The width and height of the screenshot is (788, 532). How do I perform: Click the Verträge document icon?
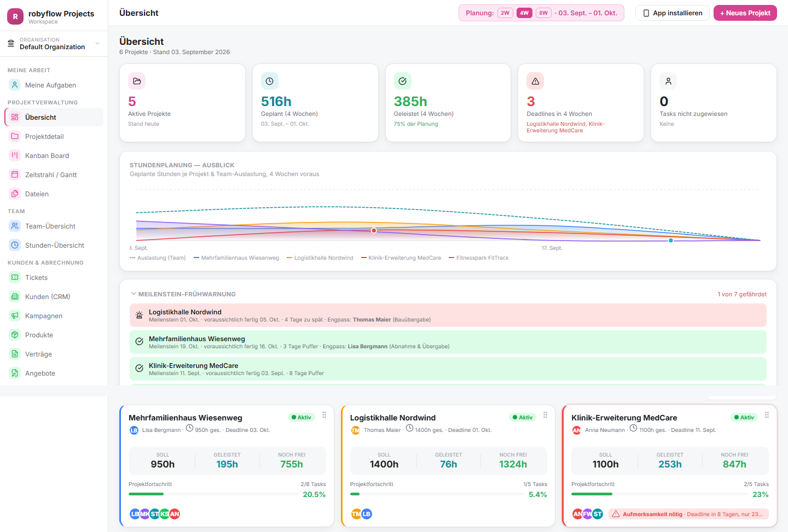point(15,354)
